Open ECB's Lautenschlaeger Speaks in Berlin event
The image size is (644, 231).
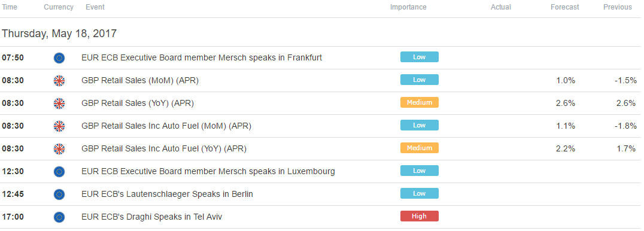167,194
